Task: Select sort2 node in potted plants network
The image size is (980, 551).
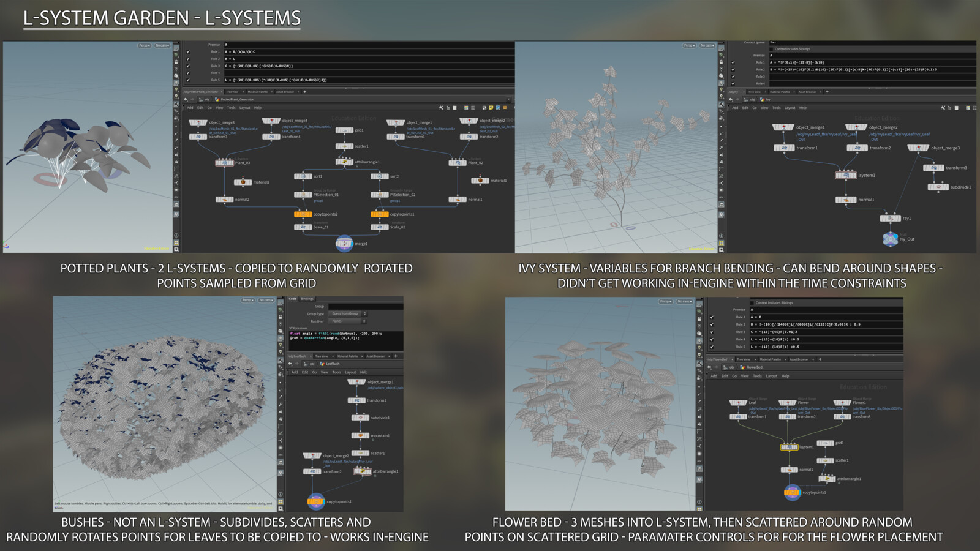Action: [379, 176]
